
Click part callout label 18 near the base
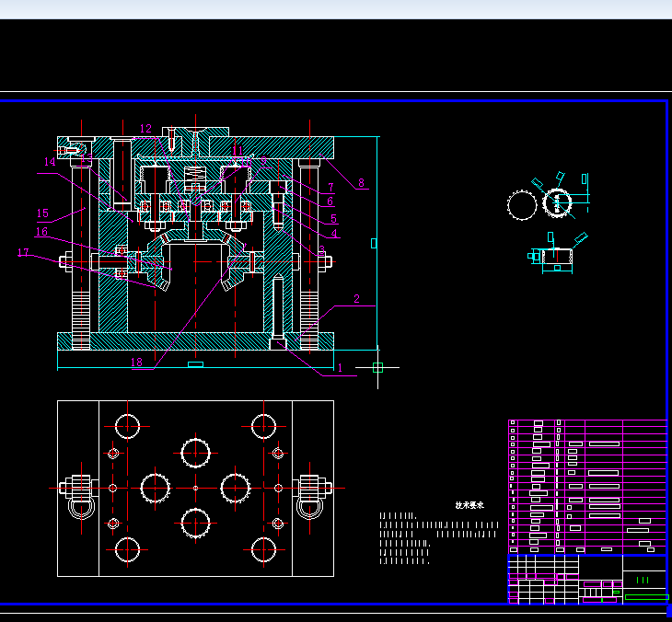[x=136, y=363]
